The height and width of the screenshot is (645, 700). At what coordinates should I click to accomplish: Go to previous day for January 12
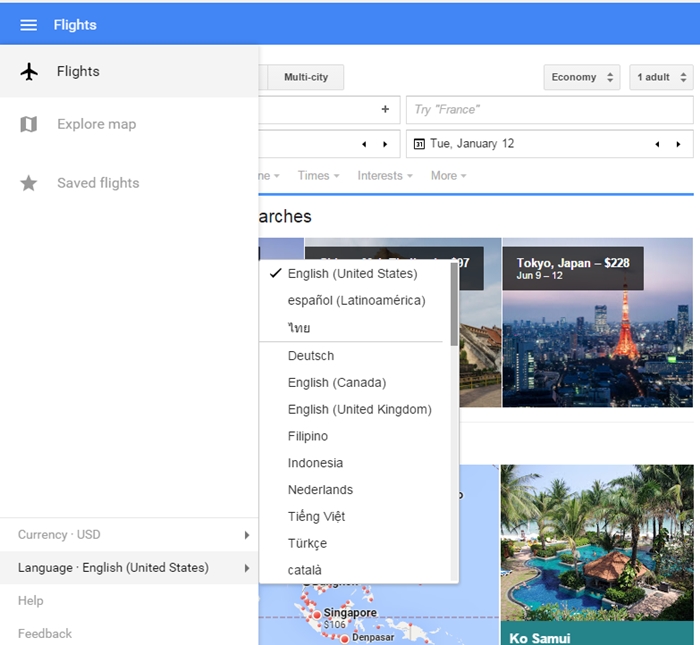(657, 144)
